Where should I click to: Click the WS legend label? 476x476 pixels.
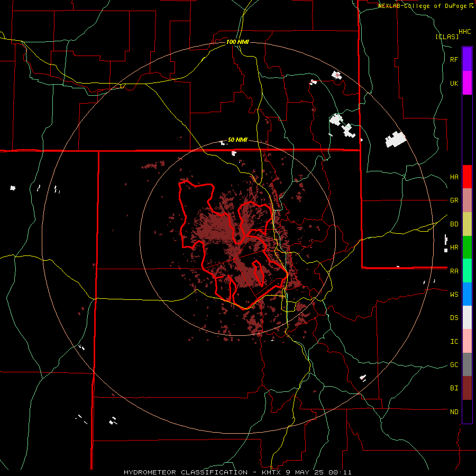click(454, 294)
